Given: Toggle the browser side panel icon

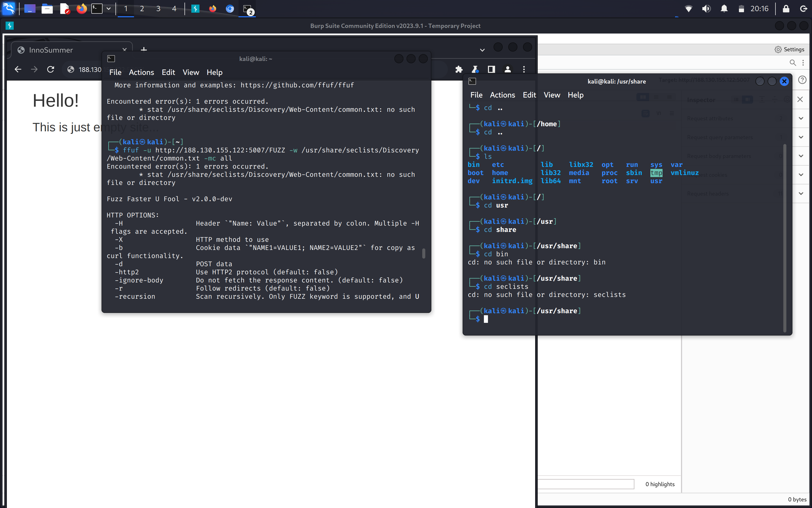Looking at the screenshot, I should pos(491,70).
